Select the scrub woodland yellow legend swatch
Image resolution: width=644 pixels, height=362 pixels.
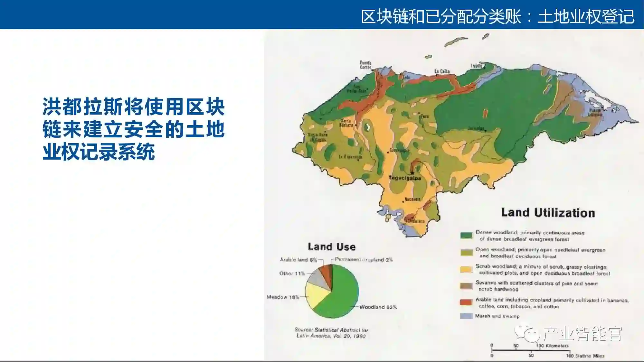point(466,269)
